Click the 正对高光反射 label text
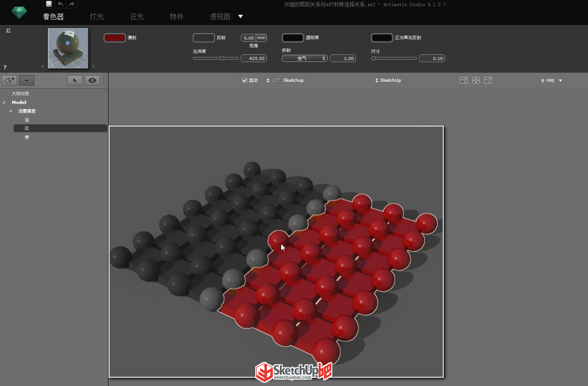588x386 pixels. 408,38
